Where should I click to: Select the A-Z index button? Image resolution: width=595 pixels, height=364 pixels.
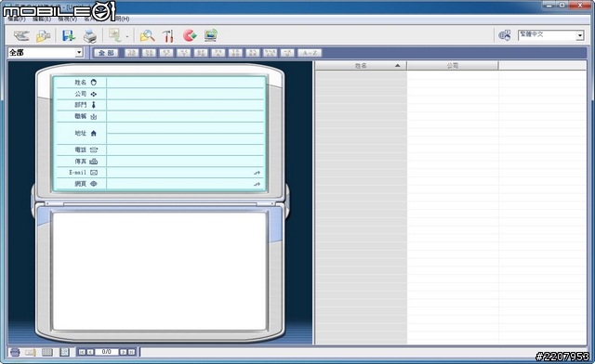(310, 53)
